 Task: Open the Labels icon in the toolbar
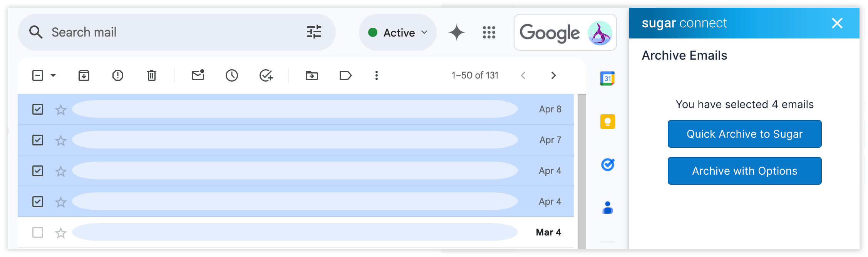point(345,75)
